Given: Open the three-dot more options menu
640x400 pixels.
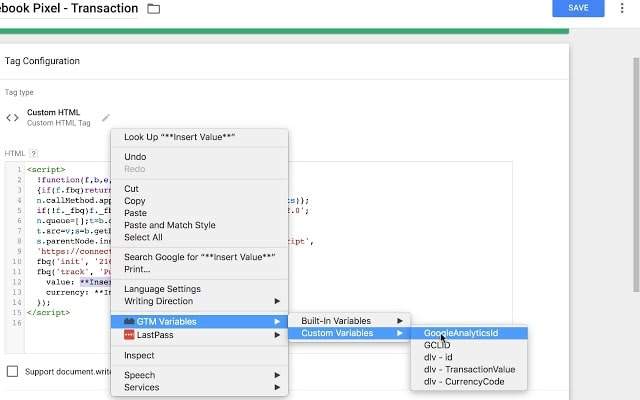Looking at the screenshot, I should [622, 8].
